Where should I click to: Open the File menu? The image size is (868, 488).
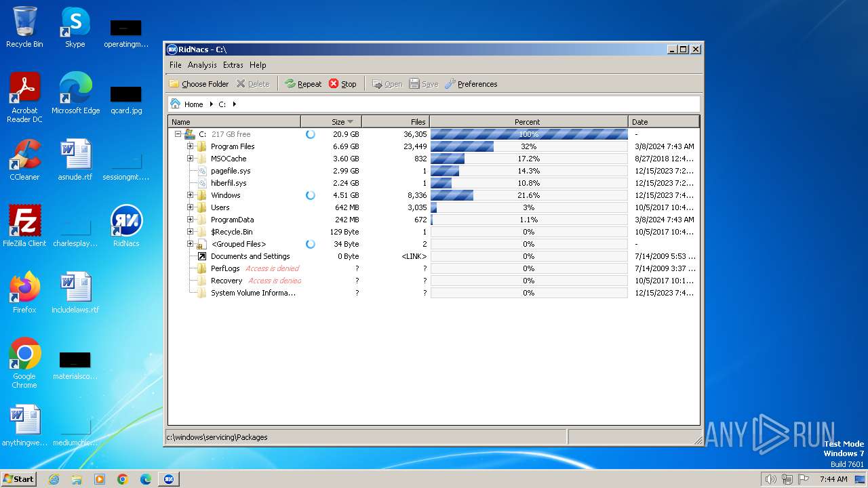click(176, 65)
